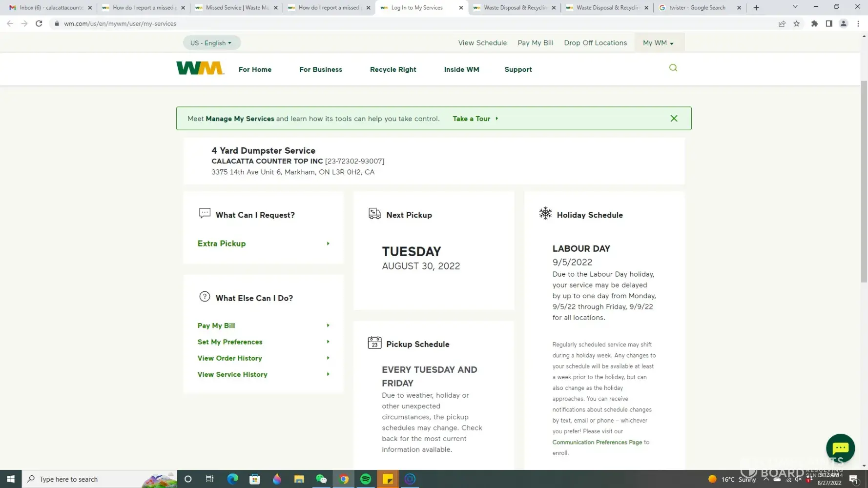Screen dimensions: 868x488
Task: Open the View Order History link
Action: (229, 358)
